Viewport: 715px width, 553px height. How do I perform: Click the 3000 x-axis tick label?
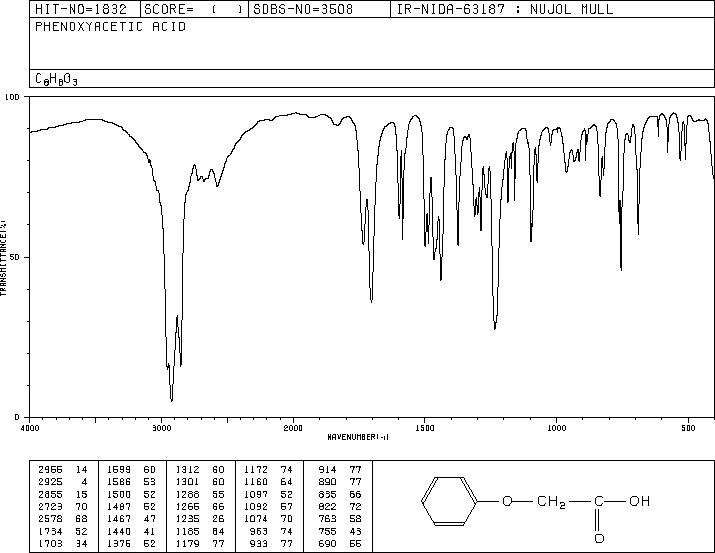[x=161, y=428]
